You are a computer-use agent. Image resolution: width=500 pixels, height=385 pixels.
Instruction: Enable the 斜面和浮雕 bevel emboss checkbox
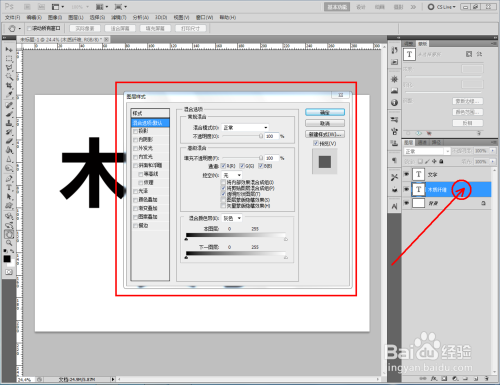136,166
